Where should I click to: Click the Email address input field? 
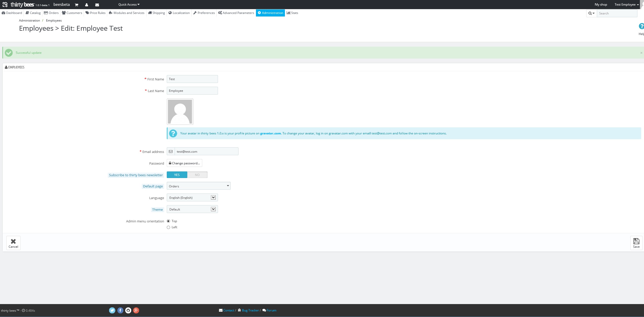point(206,152)
